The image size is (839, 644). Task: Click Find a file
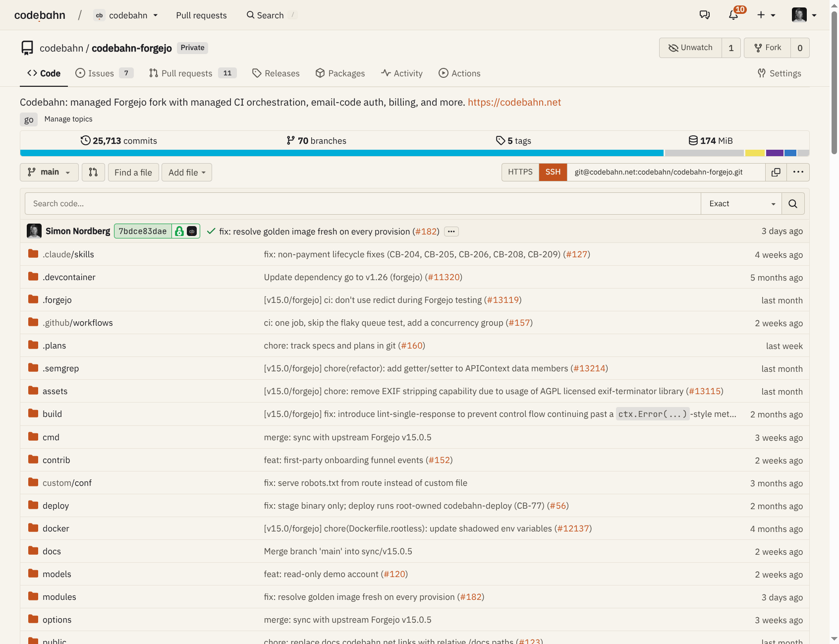click(133, 172)
